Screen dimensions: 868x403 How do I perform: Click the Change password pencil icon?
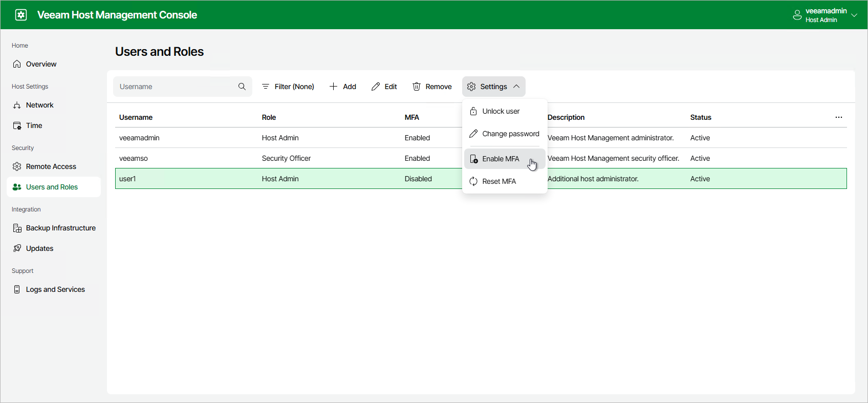coord(473,134)
